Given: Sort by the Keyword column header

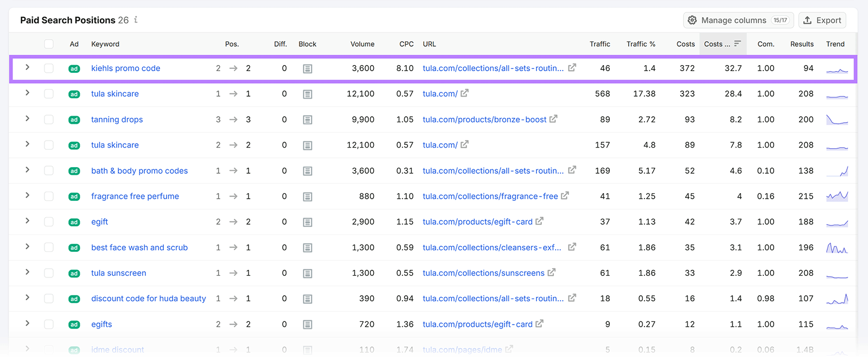Looking at the screenshot, I should coord(105,44).
